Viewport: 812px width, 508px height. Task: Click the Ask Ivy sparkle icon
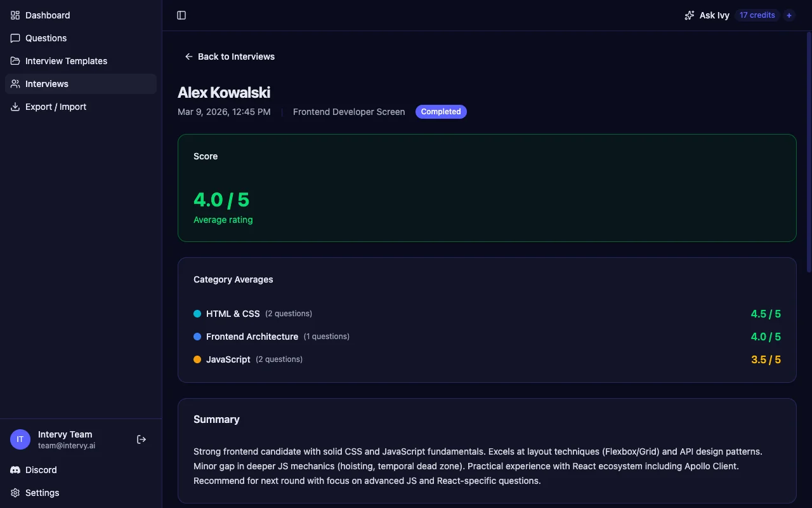690,15
